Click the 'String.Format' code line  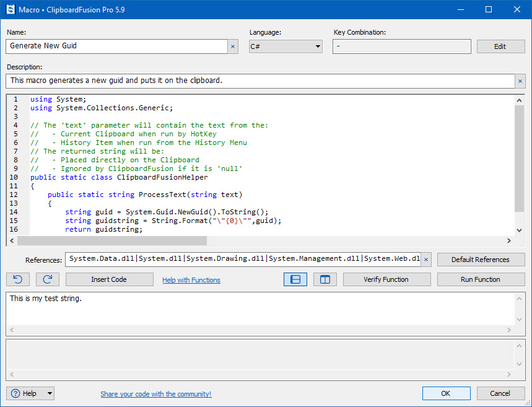173,221
